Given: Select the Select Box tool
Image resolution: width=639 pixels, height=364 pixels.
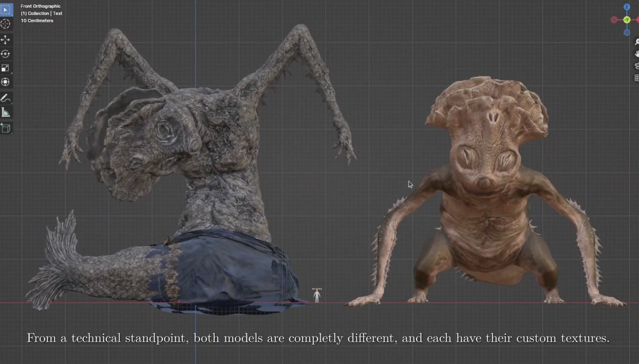Looking at the screenshot, I should (x=6, y=10).
